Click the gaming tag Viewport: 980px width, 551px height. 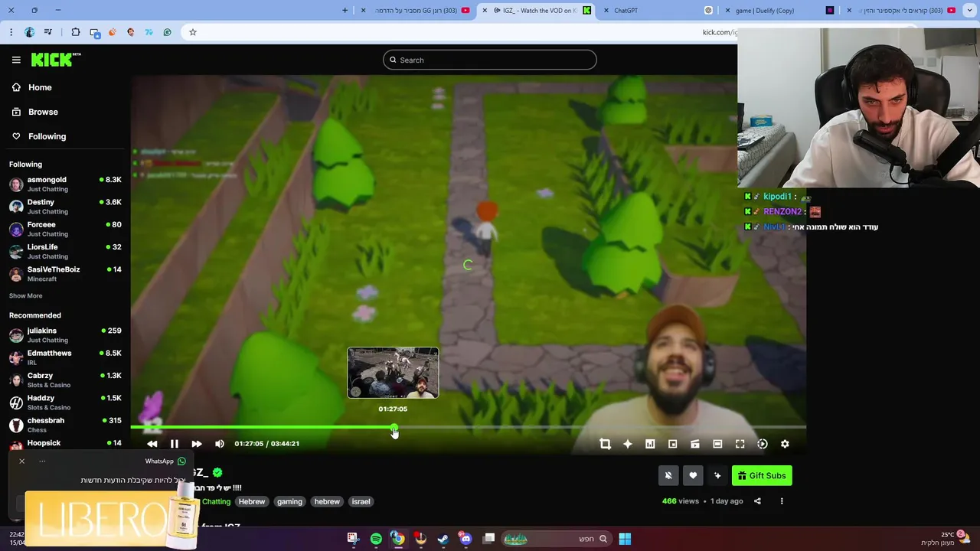click(289, 502)
